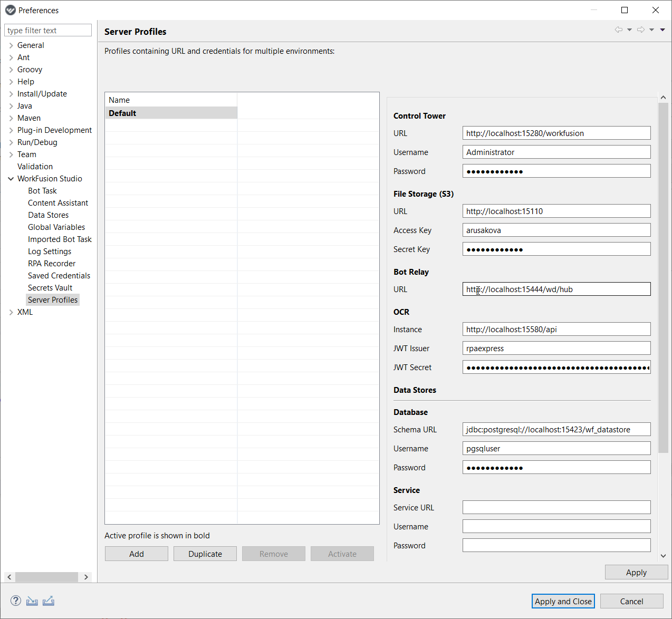Click the Control Tower URL field

click(556, 133)
